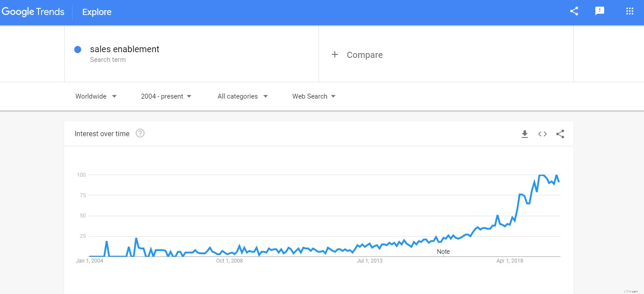Click the sales enablement search term
644x294 pixels.
124,49
